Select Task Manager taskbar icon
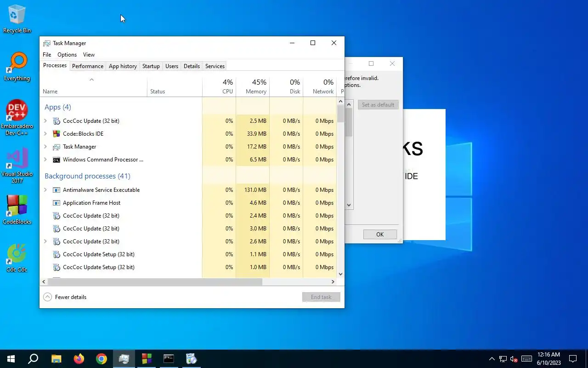 [124, 359]
